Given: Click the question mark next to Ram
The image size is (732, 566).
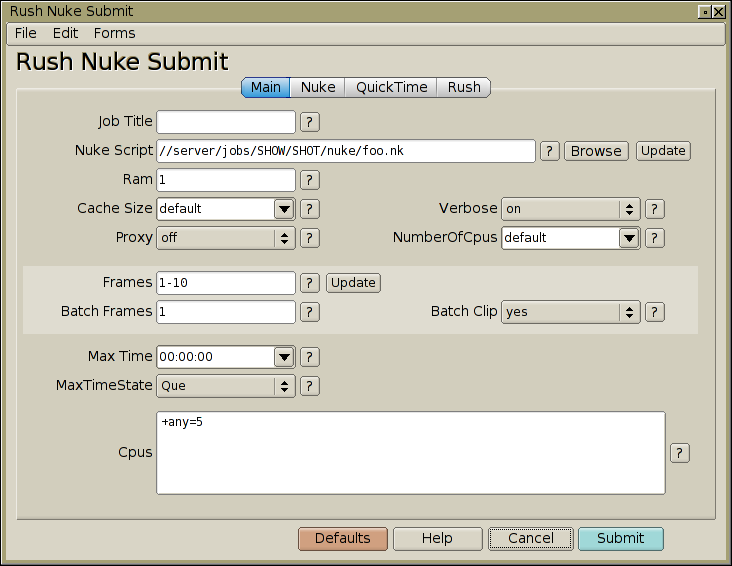Looking at the screenshot, I should [310, 180].
